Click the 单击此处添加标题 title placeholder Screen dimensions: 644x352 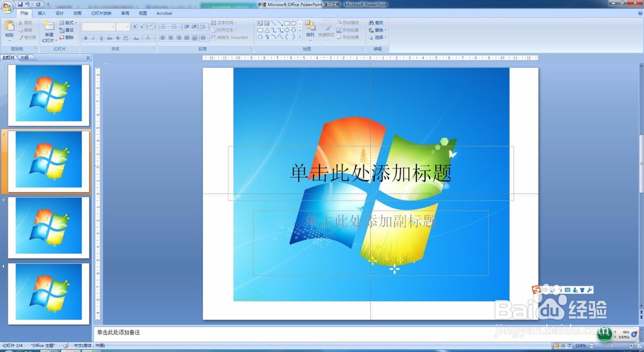[x=371, y=173]
